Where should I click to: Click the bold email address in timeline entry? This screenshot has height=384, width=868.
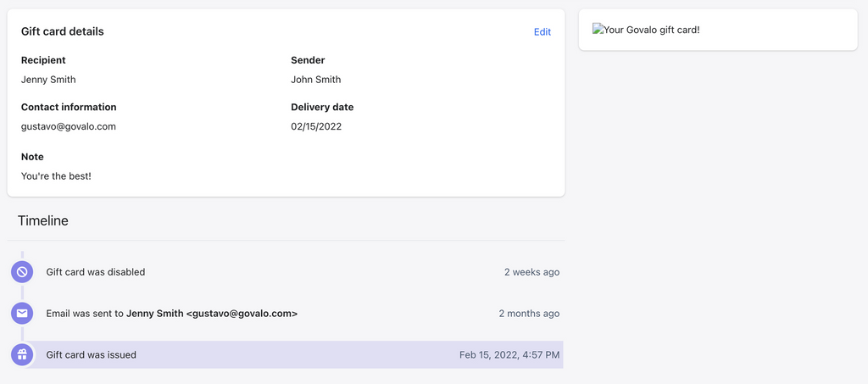pyautogui.click(x=242, y=314)
